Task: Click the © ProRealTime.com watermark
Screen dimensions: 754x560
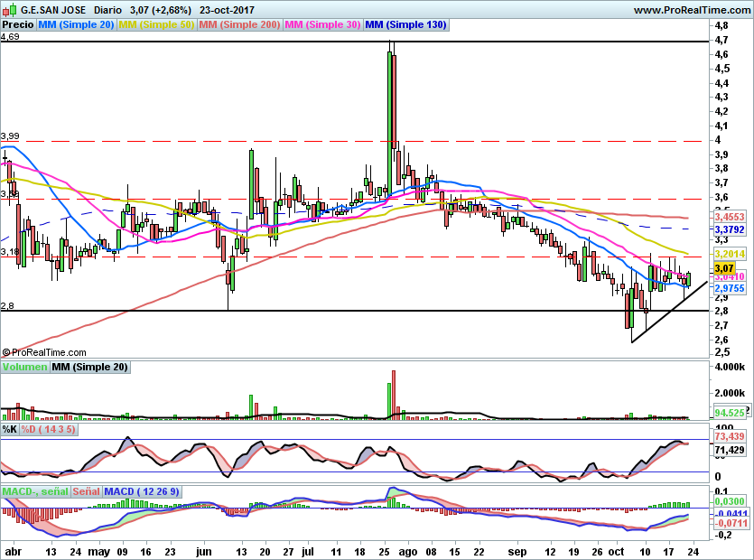Action: tap(45, 352)
